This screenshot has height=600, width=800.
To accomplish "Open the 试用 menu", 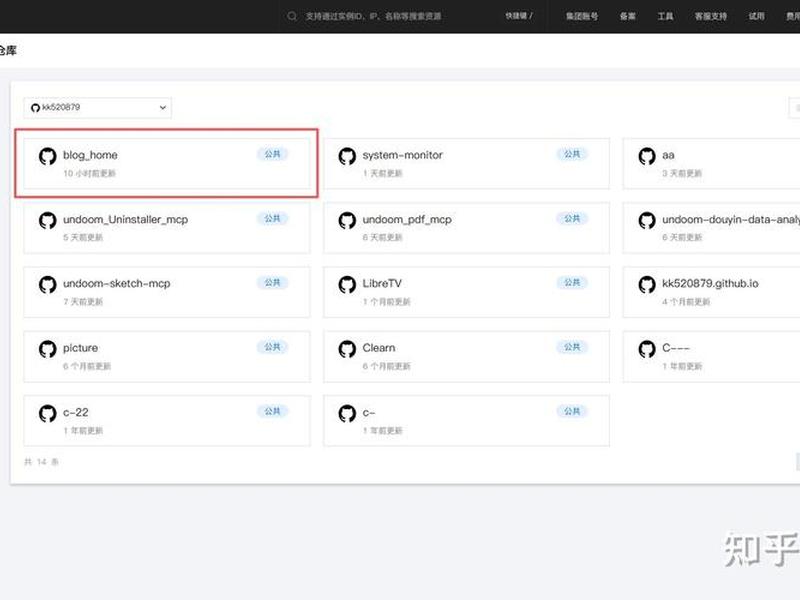I will [757, 16].
